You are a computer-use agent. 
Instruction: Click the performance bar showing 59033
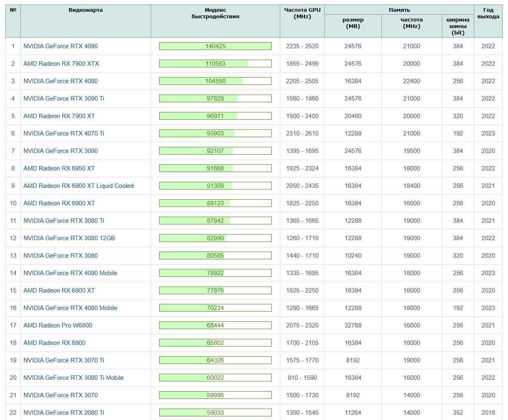(215, 413)
